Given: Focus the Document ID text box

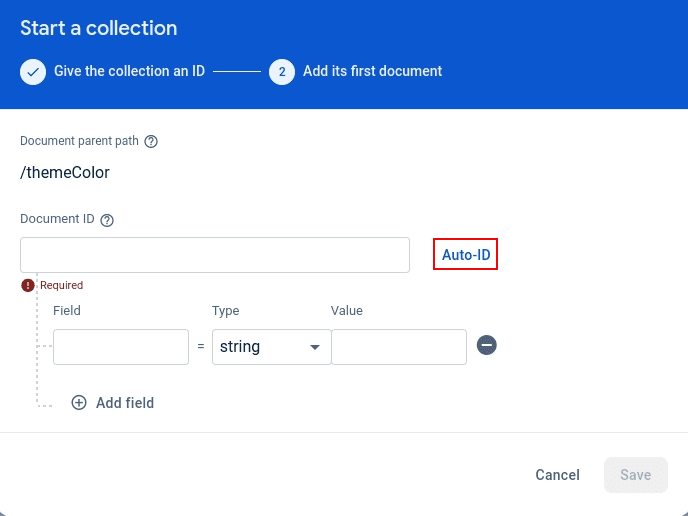Looking at the screenshot, I should 215,255.
